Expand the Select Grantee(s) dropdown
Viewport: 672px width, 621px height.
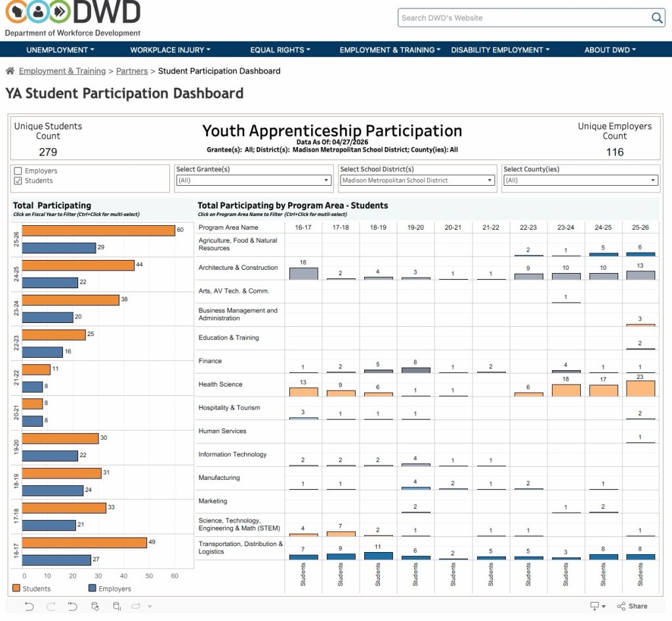point(253,181)
